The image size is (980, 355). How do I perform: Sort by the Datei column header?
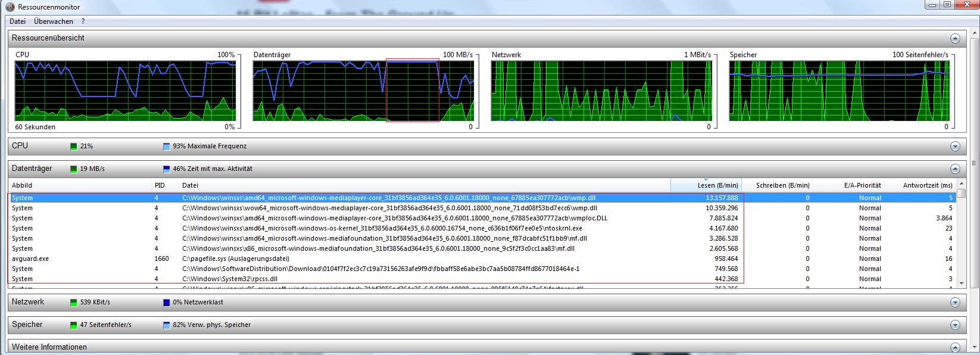tap(425, 185)
